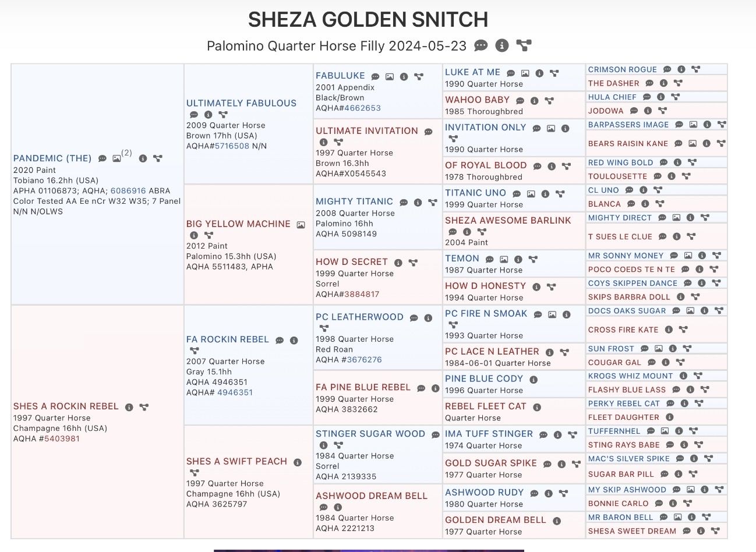
Task: Open the PC LEATHERWOOD horse link
Action: pyautogui.click(x=359, y=317)
